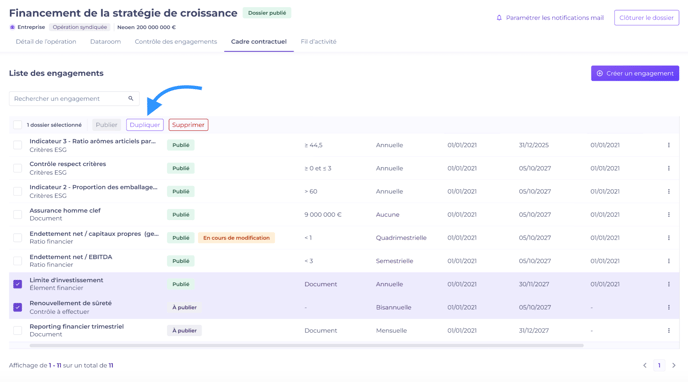Check the Indicateur 2 row's checkbox

click(x=18, y=192)
